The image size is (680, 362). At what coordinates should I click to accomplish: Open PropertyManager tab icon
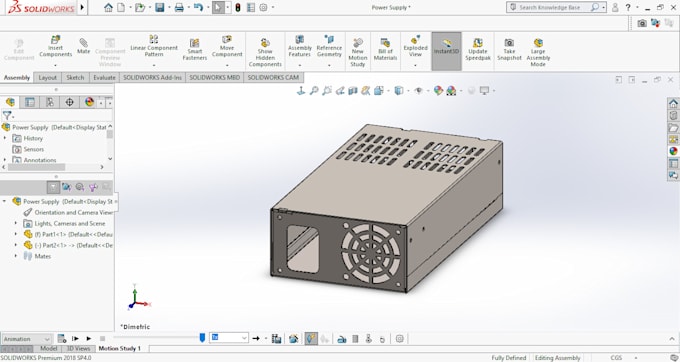29,102
